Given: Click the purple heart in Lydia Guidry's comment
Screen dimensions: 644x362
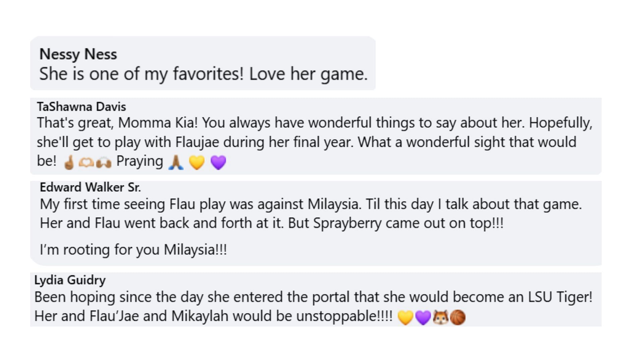Looking at the screenshot, I should coord(423,317).
